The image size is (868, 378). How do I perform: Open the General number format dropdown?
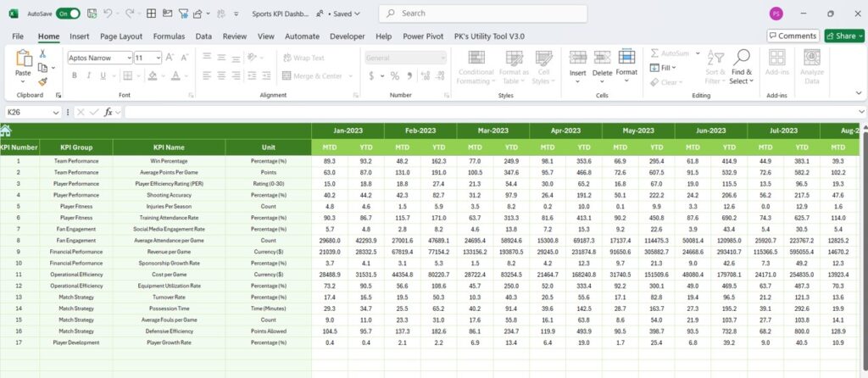pos(442,58)
